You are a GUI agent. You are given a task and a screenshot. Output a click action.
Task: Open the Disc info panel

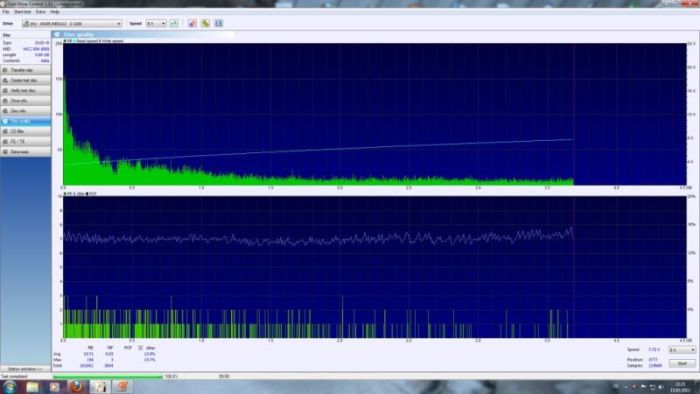25,111
